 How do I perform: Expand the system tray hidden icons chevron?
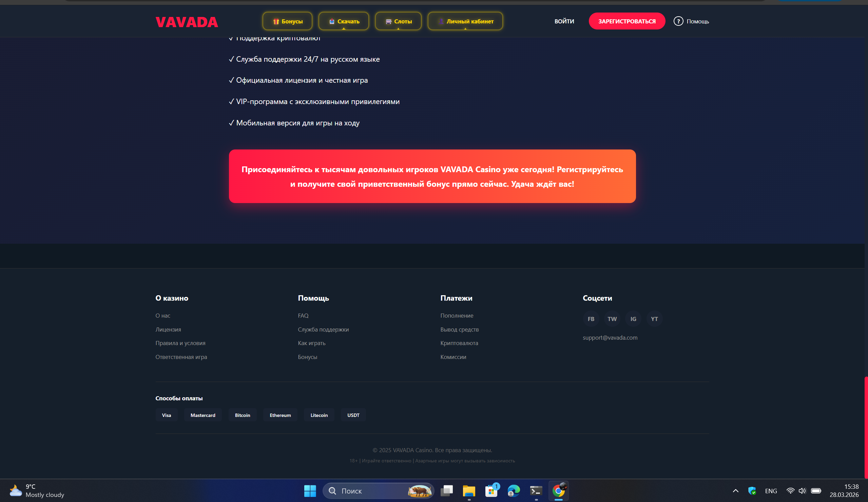[735, 490]
